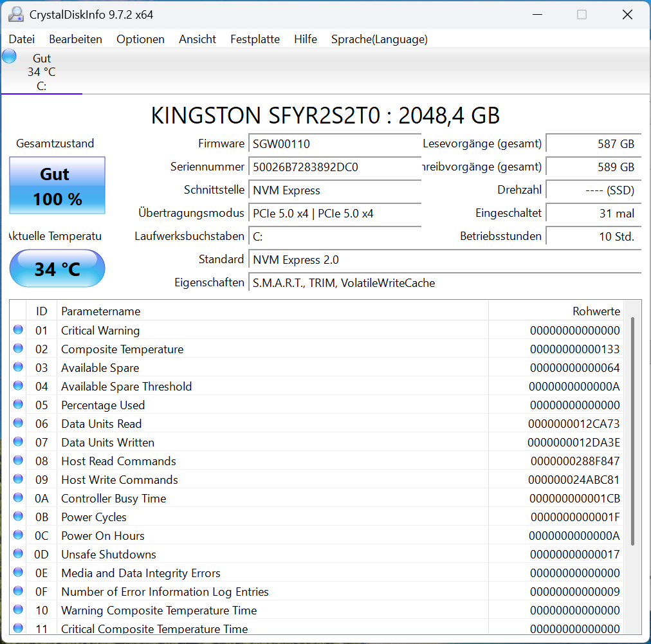Viewport: 651px width, 644px height.
Task: Select the C: drive tab with Gut status
Action: tap(42, 72)
